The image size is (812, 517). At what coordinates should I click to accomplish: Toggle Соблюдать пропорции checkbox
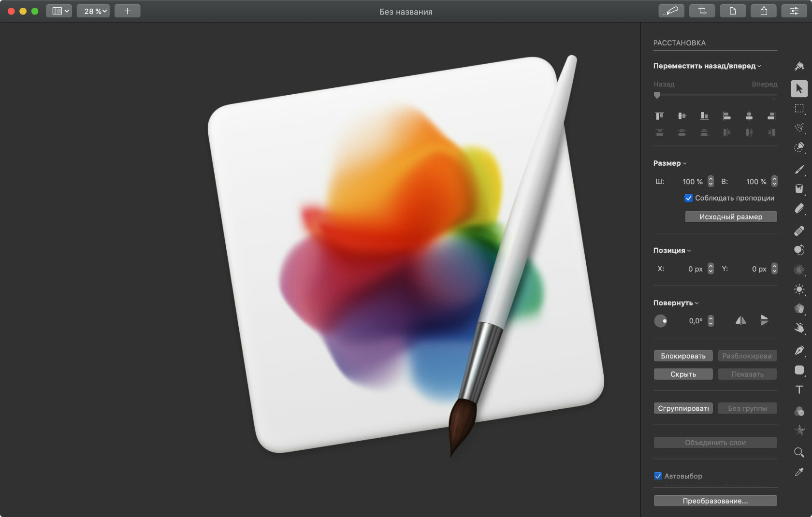tap(689, 198)
